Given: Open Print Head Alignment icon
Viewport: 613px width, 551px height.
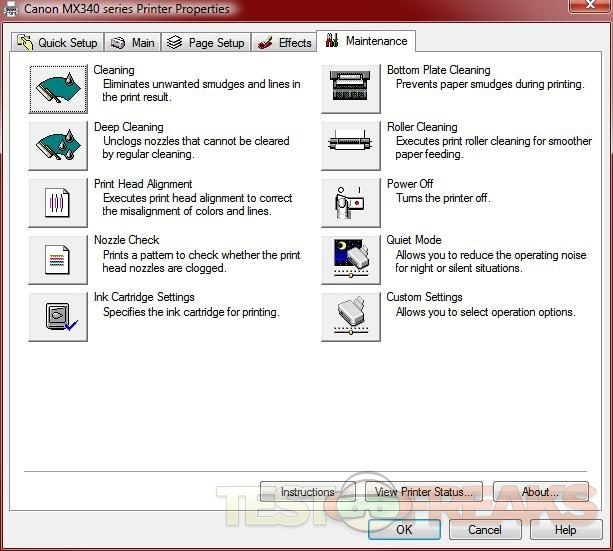Looking at the screenshot, I should pyautogui.click(x=58, y=203).
